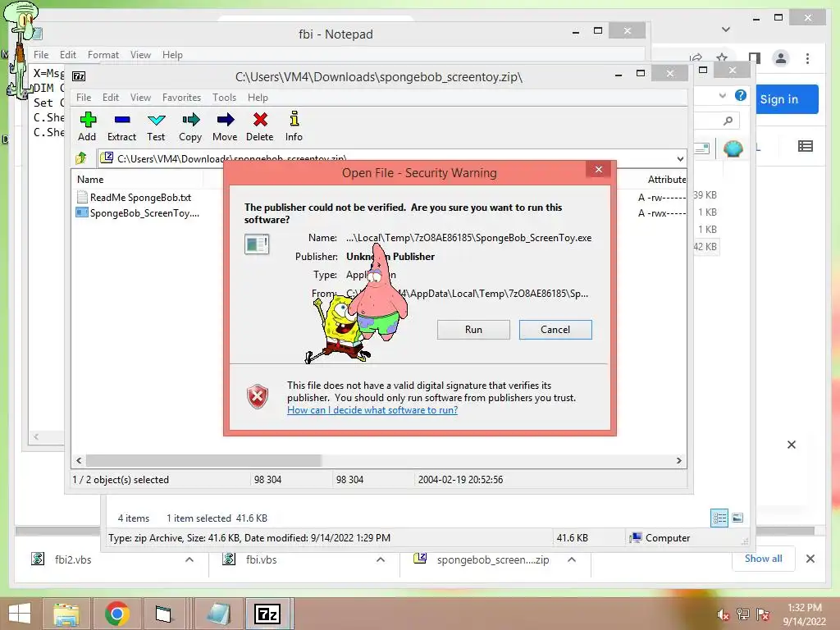The image size is (840, 630).
Task: Switch Explorer to details view icon
Action: coord(719,518)
